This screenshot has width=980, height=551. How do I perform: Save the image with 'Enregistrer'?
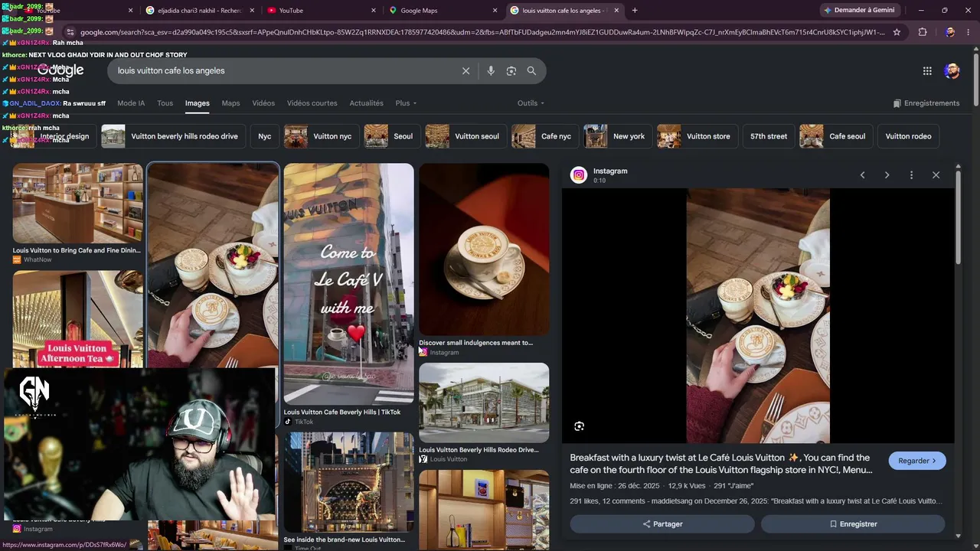pyautogui.click(x=853, y=524)
